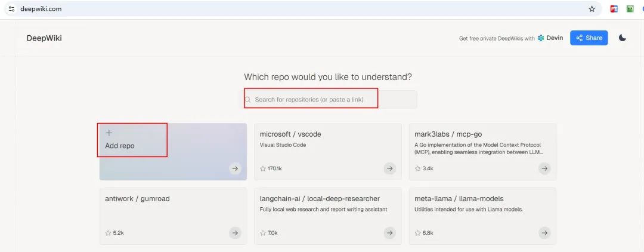The image size is (644, 252).
Task: Click the blue Share button
Action: pyautogui.click(x=589, y=38)
